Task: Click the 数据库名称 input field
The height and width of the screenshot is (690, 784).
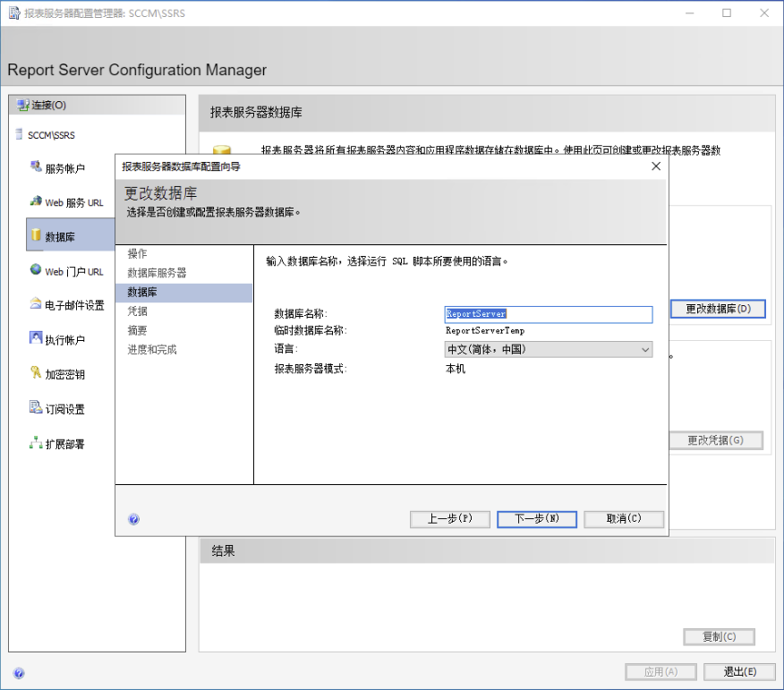Action: [549, 314]
